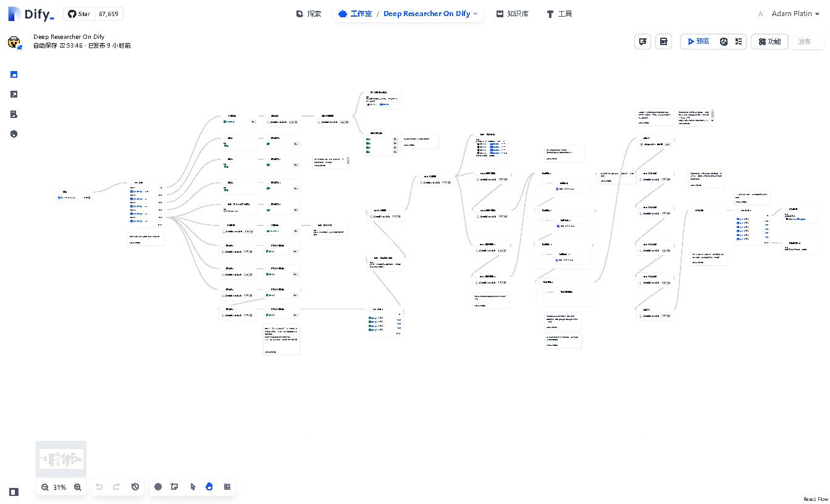Click the add node circle icon
Screen dimensions: 830x504
point(158,487)
